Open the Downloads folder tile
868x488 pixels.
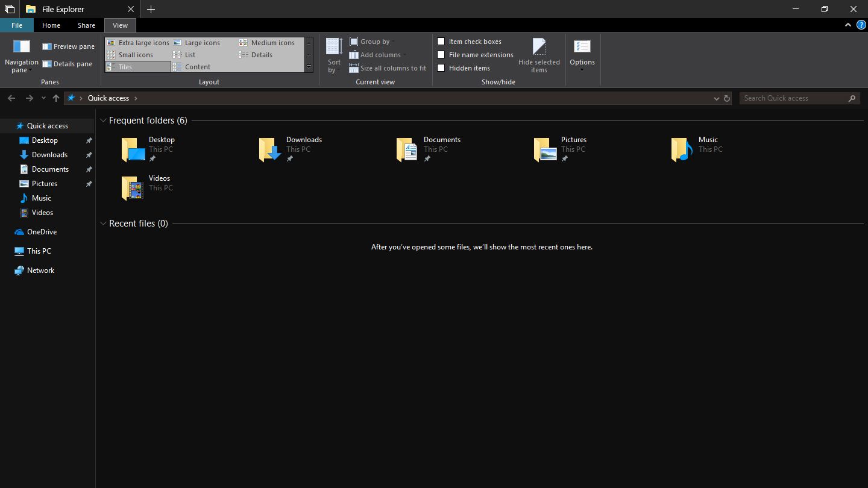tap(291, 149)
